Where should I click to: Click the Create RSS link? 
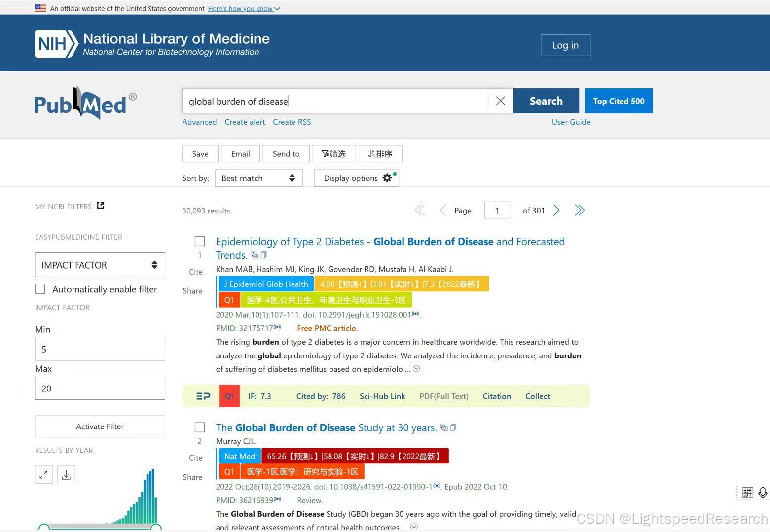pos(292,122)
